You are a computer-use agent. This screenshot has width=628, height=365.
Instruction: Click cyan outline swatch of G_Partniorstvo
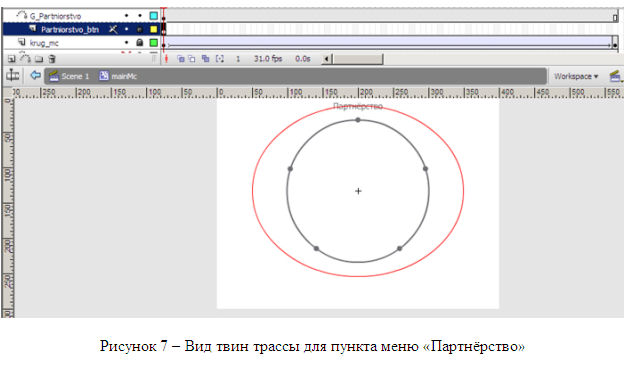point(153,16)
